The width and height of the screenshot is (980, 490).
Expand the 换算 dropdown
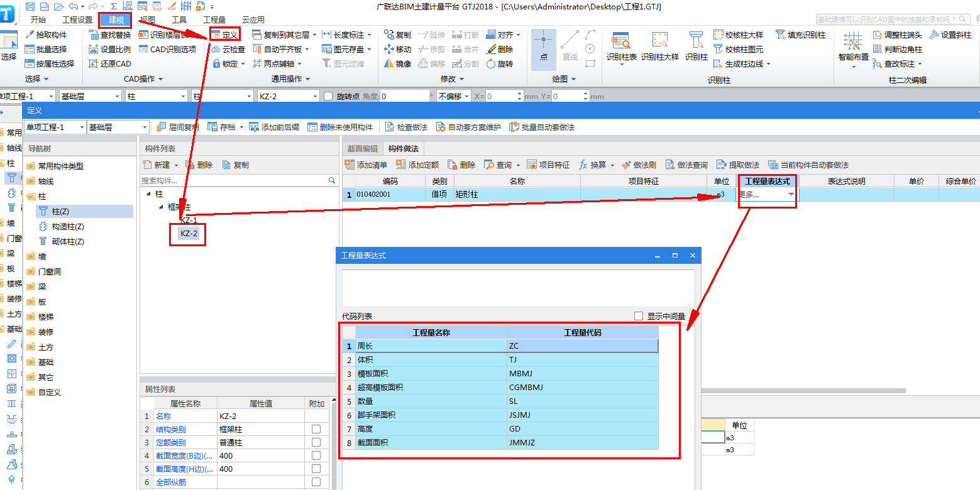pyautogui.click(x=612, y=165)
